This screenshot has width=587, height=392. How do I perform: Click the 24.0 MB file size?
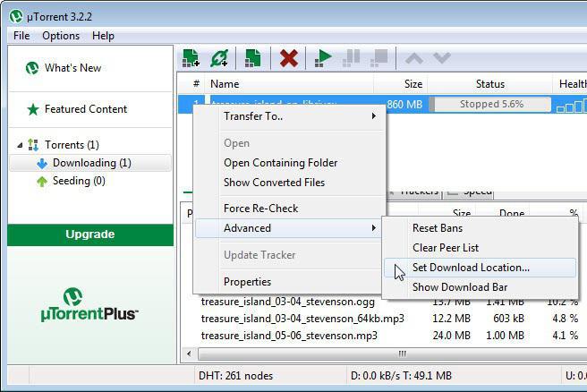coord(452,336)
